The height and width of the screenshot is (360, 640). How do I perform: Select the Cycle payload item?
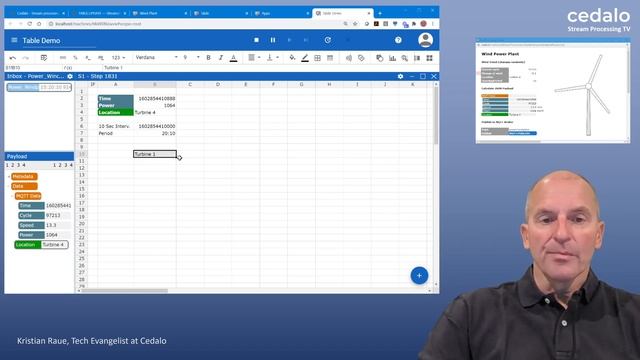point(45,216)
